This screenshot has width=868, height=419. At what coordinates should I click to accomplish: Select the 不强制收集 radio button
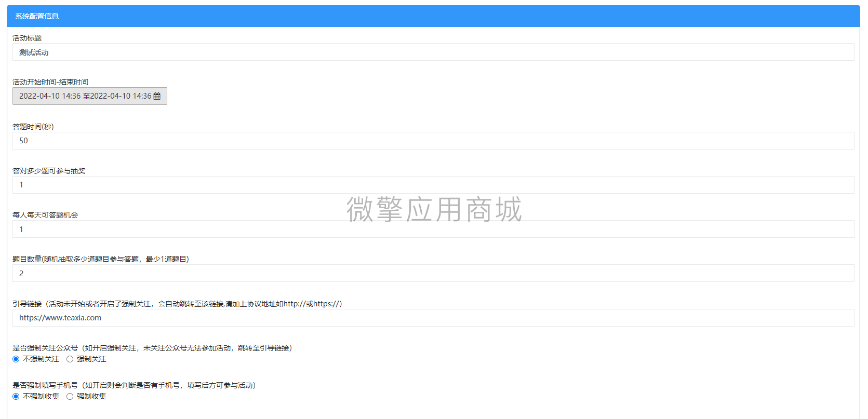[x=16, y=397]
